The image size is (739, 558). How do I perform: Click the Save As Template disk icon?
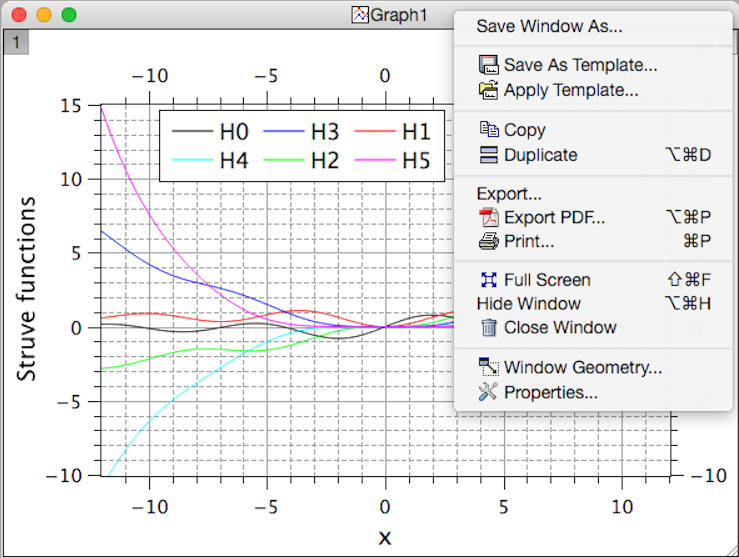point(488,66)
